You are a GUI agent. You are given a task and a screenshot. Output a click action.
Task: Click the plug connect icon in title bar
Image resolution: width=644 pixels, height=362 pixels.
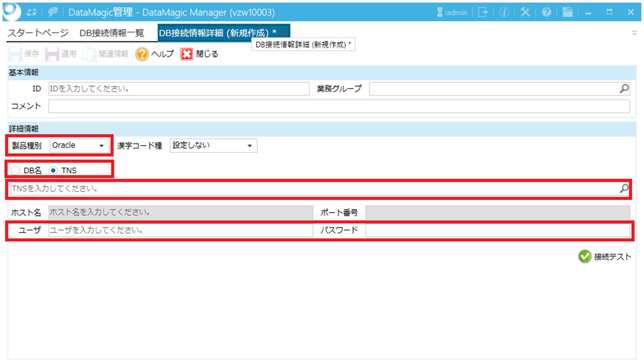53,12
